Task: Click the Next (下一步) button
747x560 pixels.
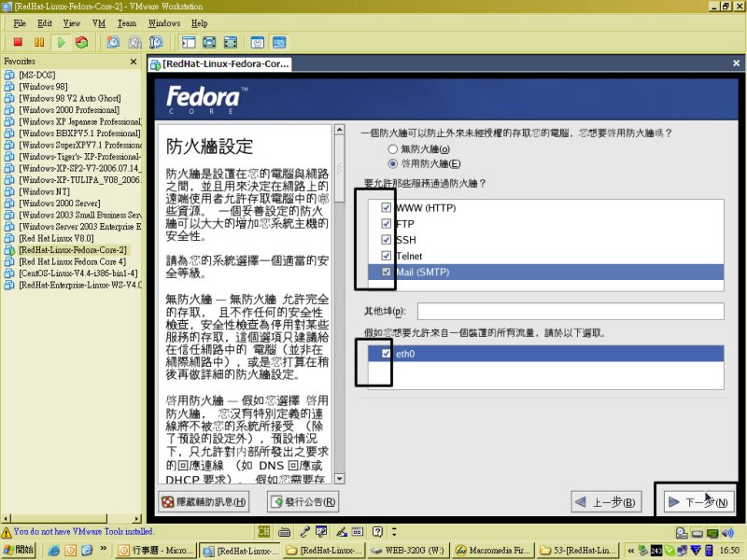Action: 698,502
